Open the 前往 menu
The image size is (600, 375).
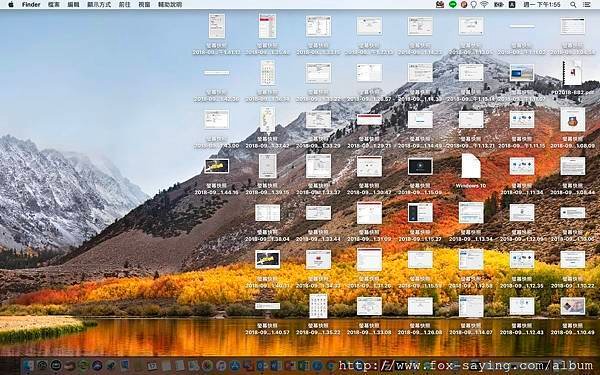(x=124, y=5)
